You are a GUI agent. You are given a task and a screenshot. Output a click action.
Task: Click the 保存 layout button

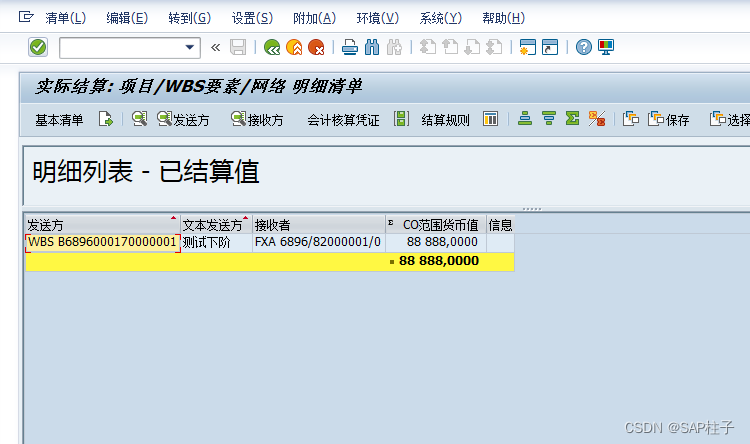tap(669, 119)
